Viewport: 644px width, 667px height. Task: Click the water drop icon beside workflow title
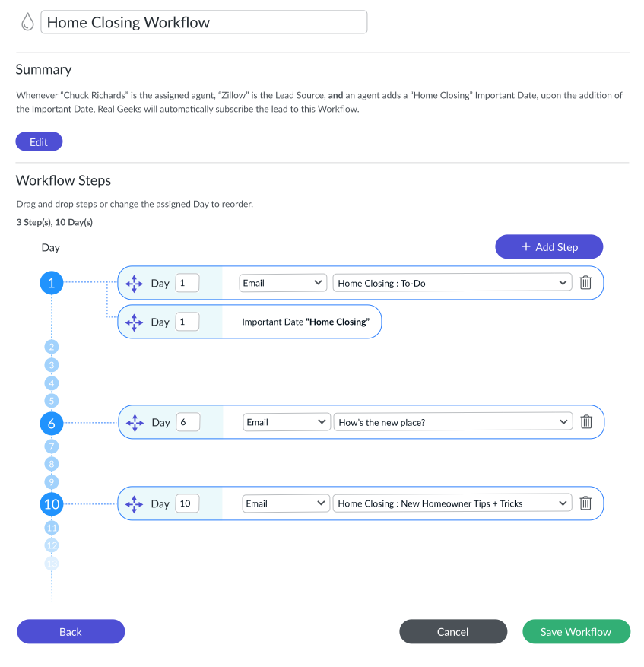tap(27, 22)
